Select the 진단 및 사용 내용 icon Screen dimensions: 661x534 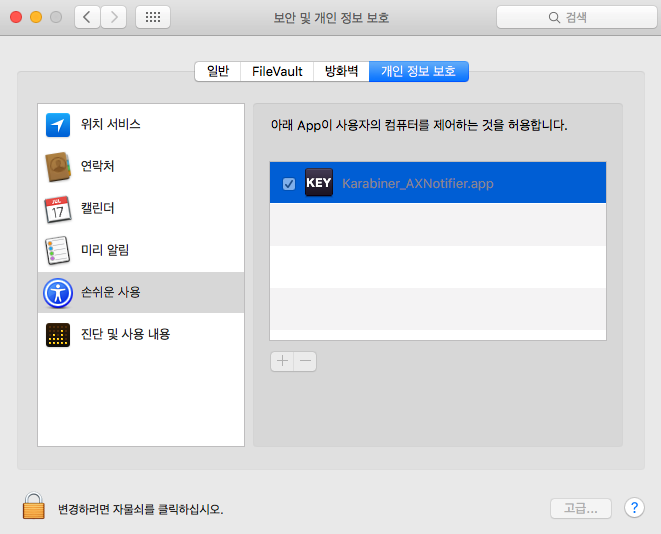click(58, 335)
